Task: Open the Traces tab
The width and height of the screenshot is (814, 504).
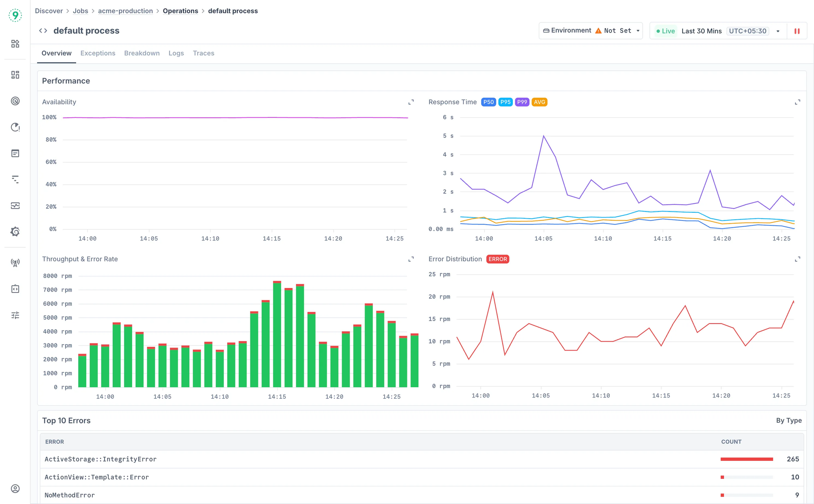Action: point(203,53)
